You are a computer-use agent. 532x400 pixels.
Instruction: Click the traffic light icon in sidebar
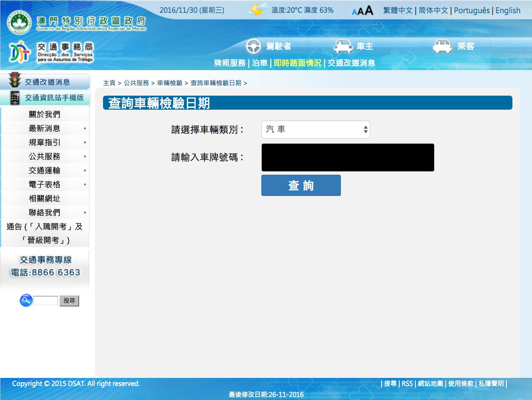click(x=15, y=81)
